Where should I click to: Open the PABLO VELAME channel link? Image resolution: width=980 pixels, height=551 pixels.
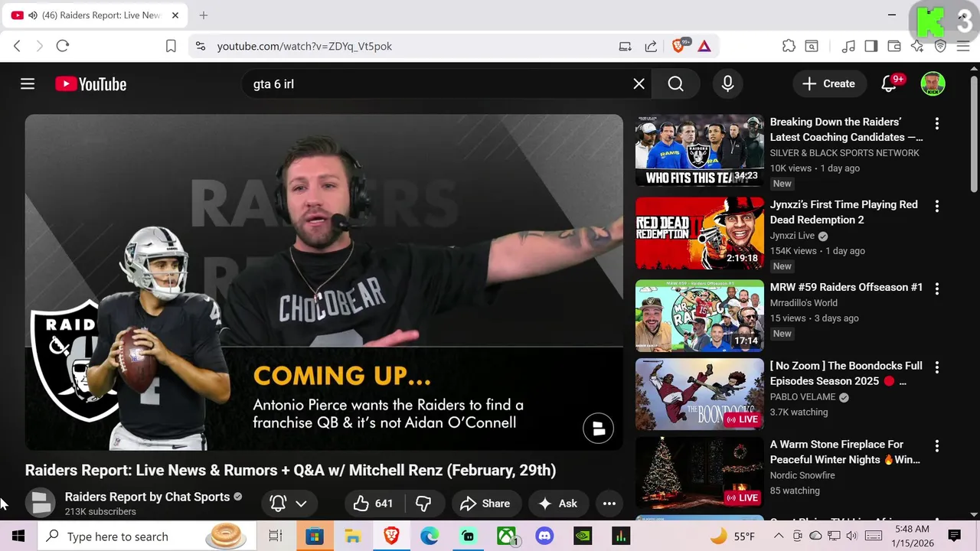[x=804, y=397]
